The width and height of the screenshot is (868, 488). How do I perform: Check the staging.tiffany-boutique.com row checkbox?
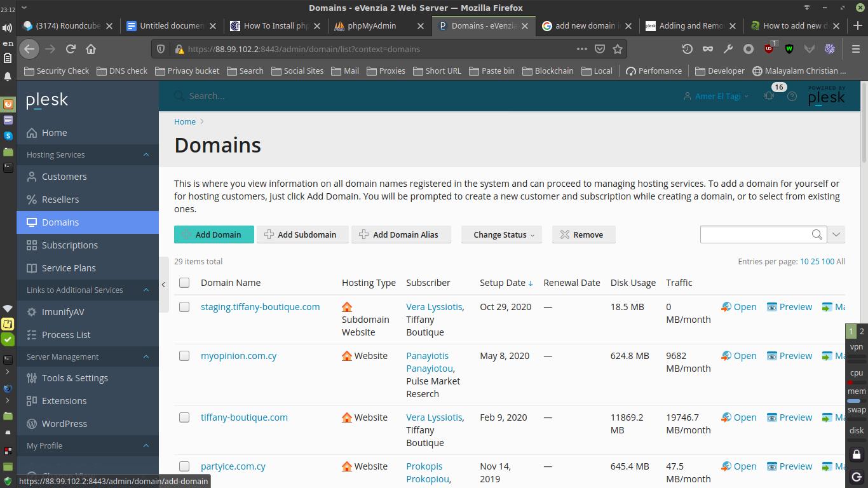184,307
